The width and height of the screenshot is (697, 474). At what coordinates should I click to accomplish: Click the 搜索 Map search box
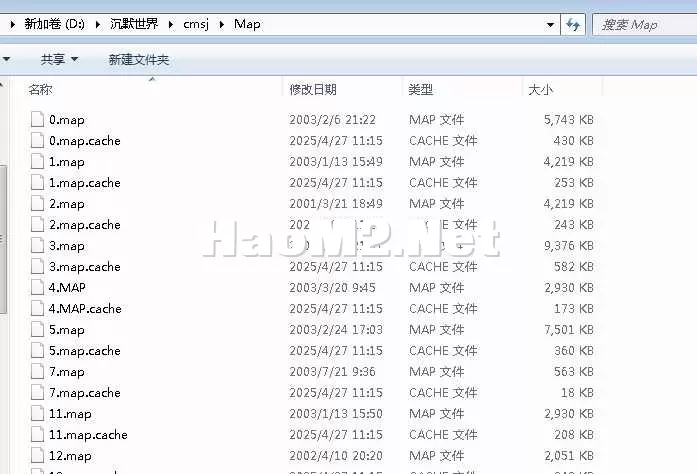coord(645,24)
